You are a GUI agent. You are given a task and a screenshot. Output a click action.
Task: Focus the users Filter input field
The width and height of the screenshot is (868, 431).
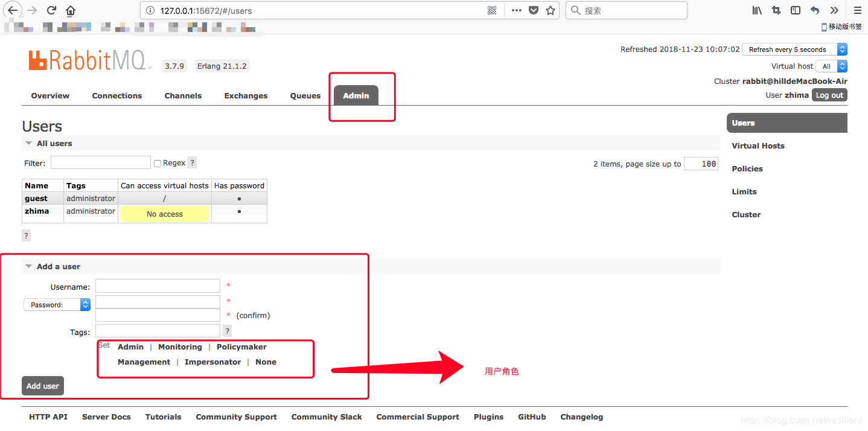[x=101, y=162]
